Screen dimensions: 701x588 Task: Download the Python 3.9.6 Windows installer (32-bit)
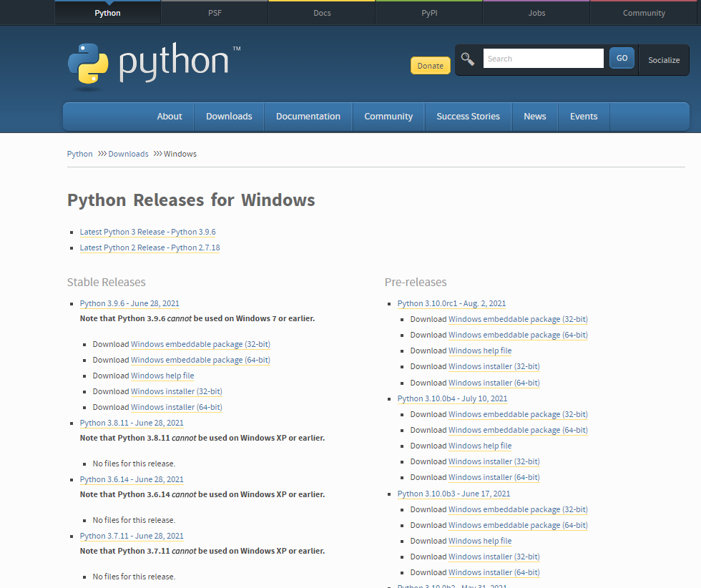coord(177,391)
